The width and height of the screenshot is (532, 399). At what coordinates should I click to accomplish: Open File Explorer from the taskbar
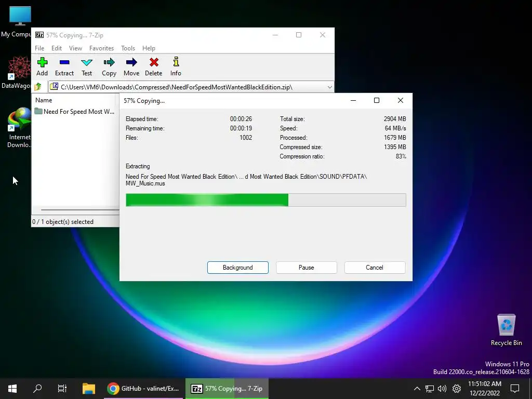pos(88,389)
